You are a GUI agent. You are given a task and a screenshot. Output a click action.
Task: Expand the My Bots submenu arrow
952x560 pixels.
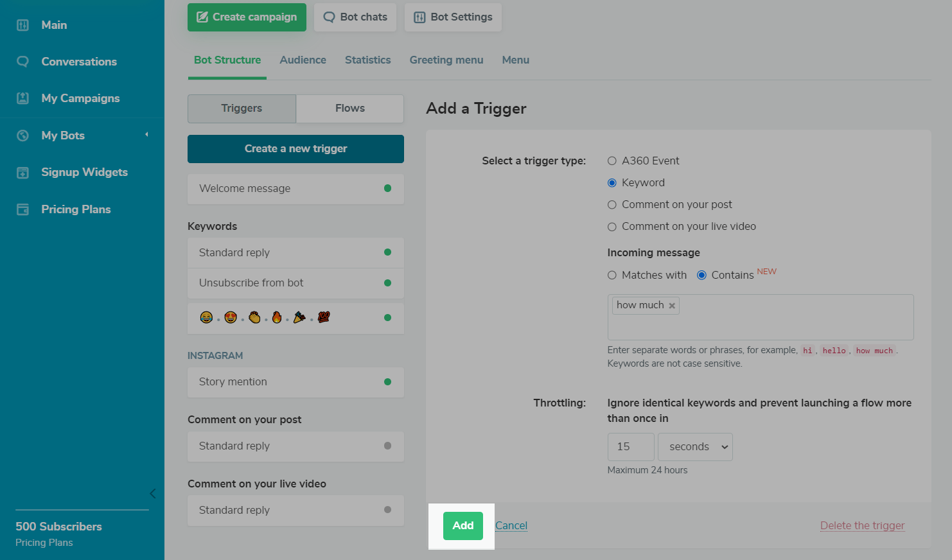click(x=146, y=135)
